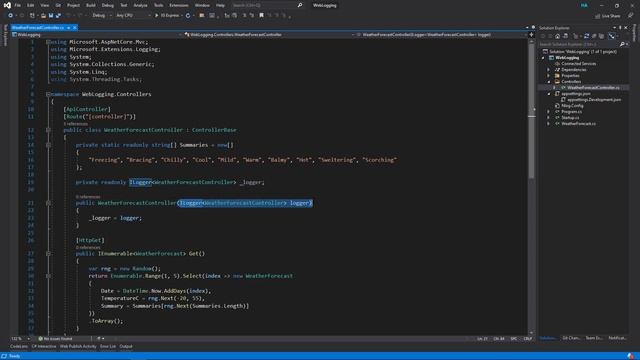This screenshot has width=640, height=360.
Task: Open the Window menu
Action: (202, 5)
